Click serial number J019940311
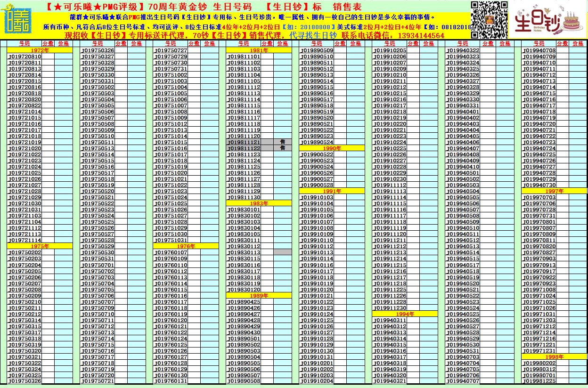Screen dimensions: 588x388 [390, 320]
